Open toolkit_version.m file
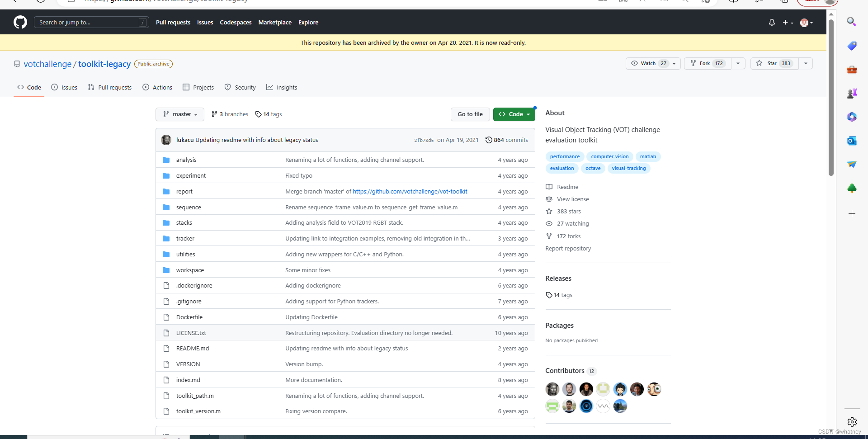The width and height of the screenshot is (868, 439). click(198, 411)
